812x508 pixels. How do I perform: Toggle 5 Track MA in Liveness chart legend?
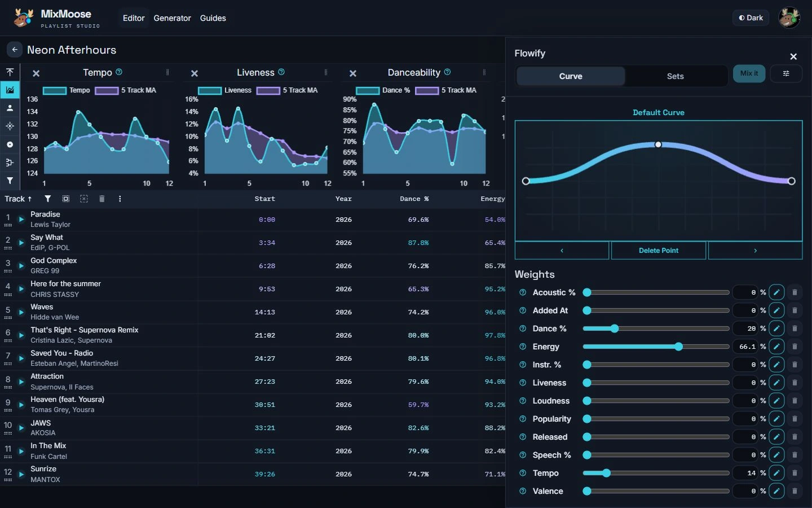pos(287,90)
